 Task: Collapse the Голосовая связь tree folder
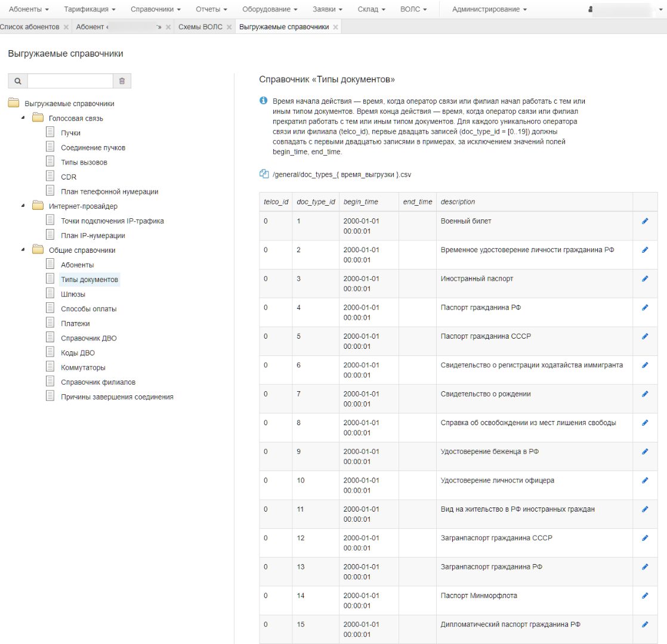(23, 117)
